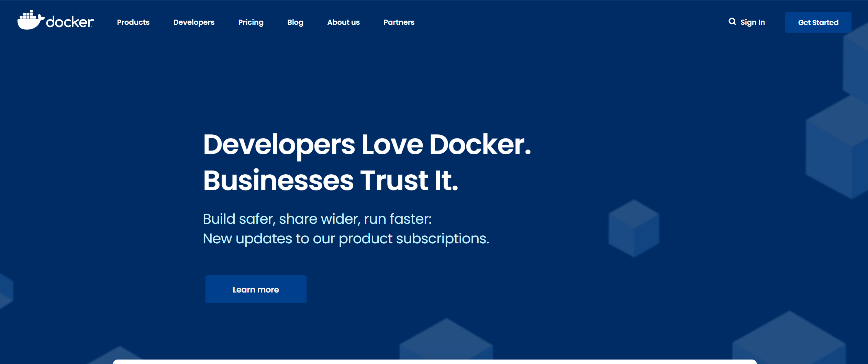The width and height of the screenshot is (868, 364).
Task: Open the Partners navigation item
Action: (x=399, y=22)
